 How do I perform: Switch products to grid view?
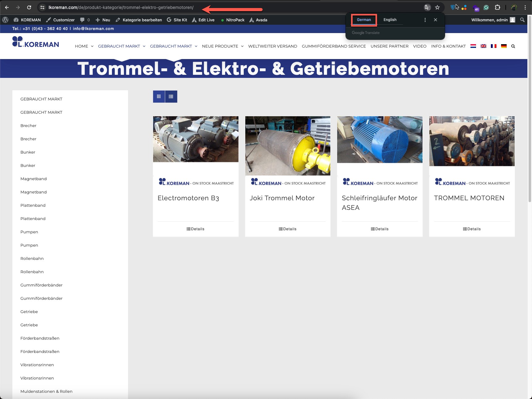159,96
